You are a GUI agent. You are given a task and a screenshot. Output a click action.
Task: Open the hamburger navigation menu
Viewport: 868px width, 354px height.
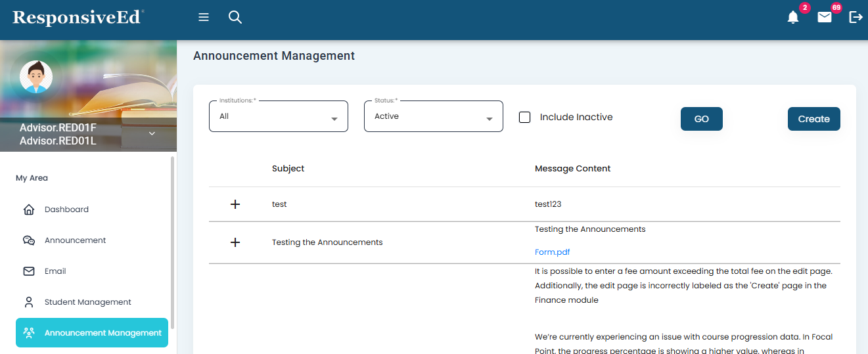coord(204,18)
